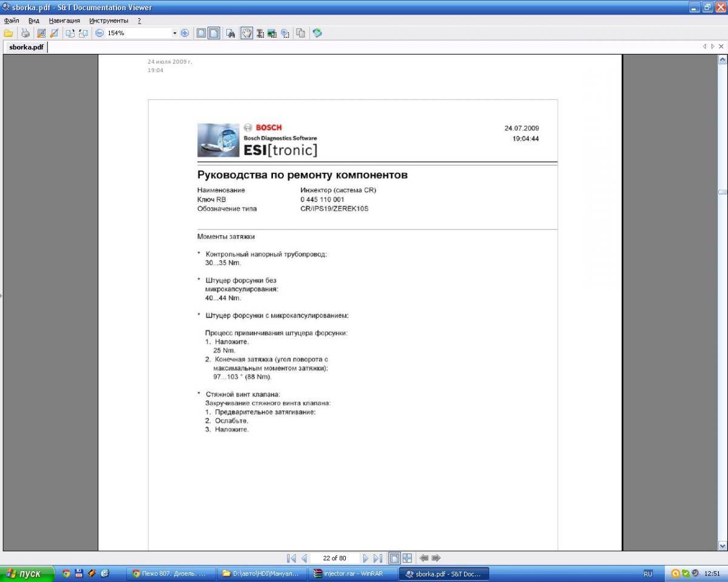The image size is (728, 582).
Task: Jump to the last page
Action: point(378,558)
